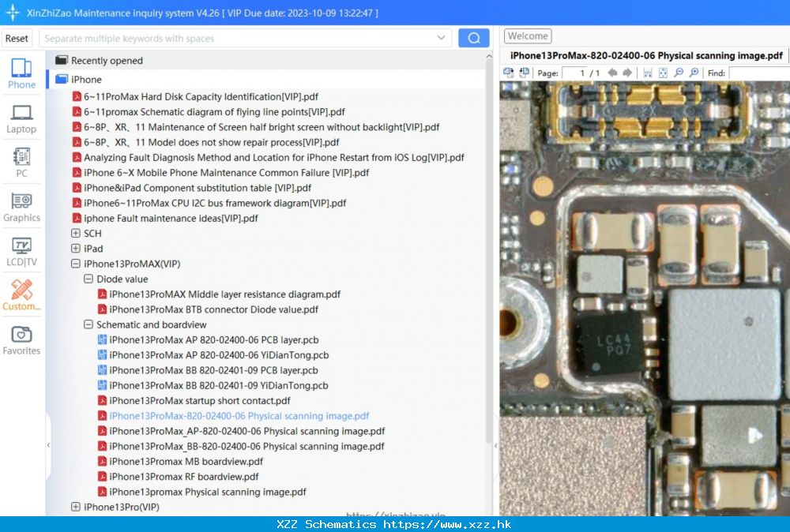This screenshot has height=532, width=790.
Task: Click the previous page arrow in PDF viewer
Action: pyautogui.click(x=613, y=73)
